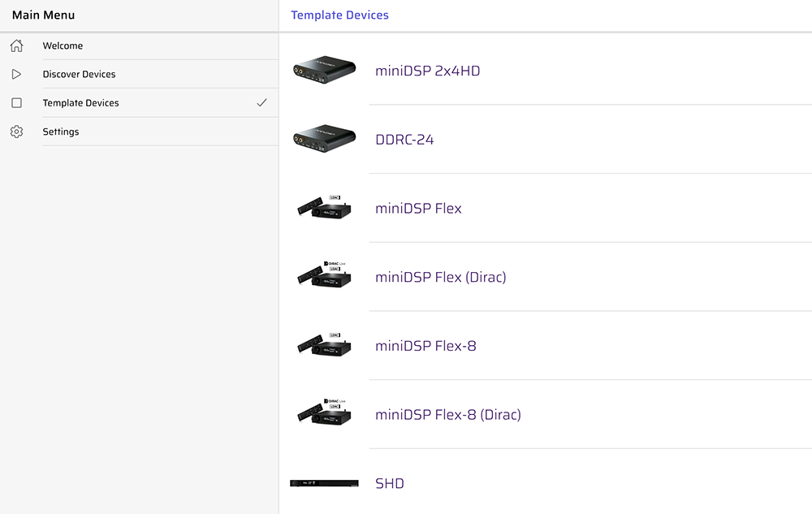The width and height of the screenshot is (812, 514).
Task: Pick the miniDSP Flex (Dirac) template
Action: pos(441,278)
